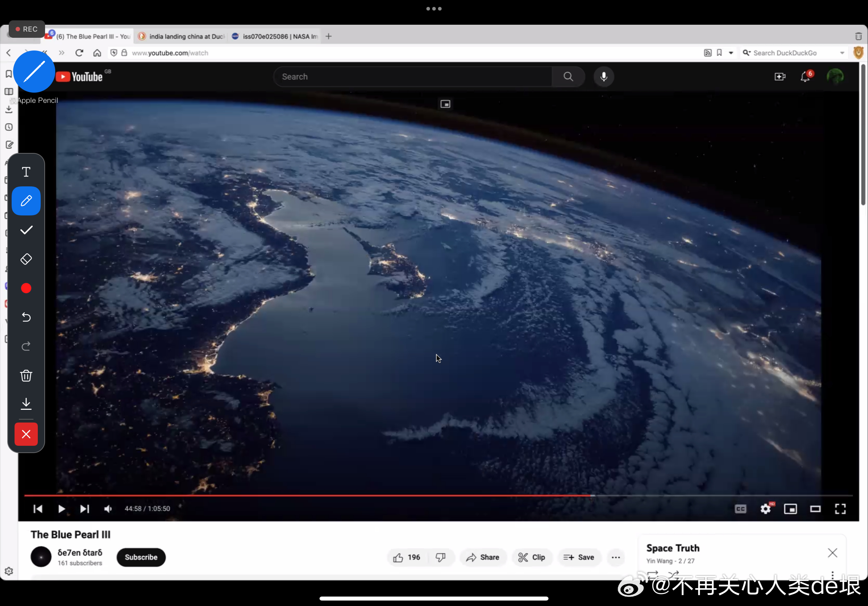This screenshot has height=606, width=868.
Task: Click the YouTube voice search microphone
Action: pos(604,77)
